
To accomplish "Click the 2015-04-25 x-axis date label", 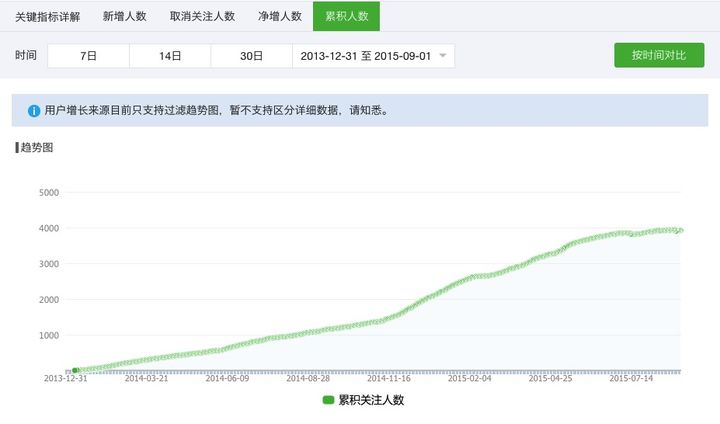I will [550, 379].
